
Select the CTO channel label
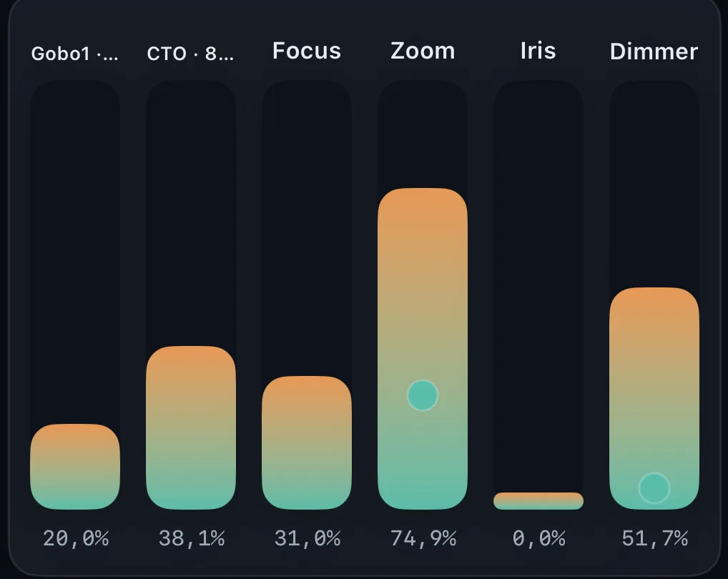pos(190,54)
